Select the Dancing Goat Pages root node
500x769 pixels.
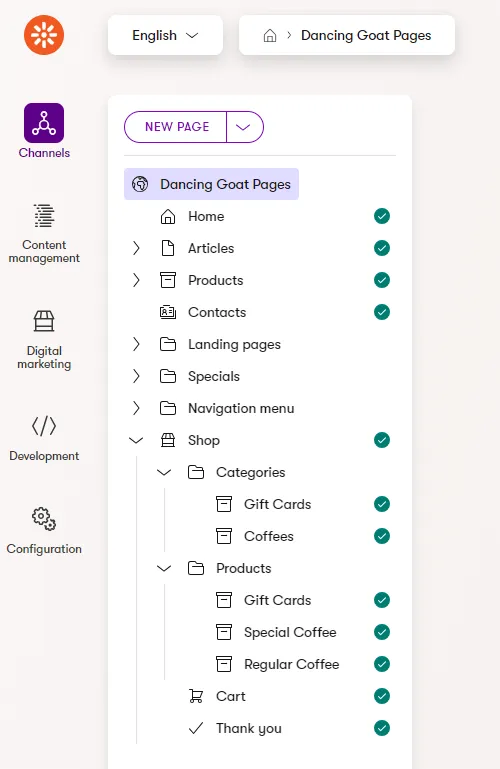point(211,184)
